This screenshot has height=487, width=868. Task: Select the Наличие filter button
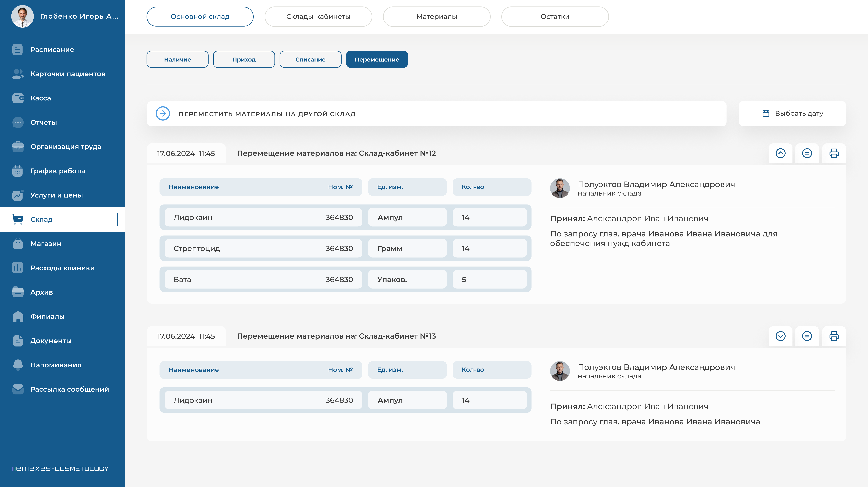177,59
